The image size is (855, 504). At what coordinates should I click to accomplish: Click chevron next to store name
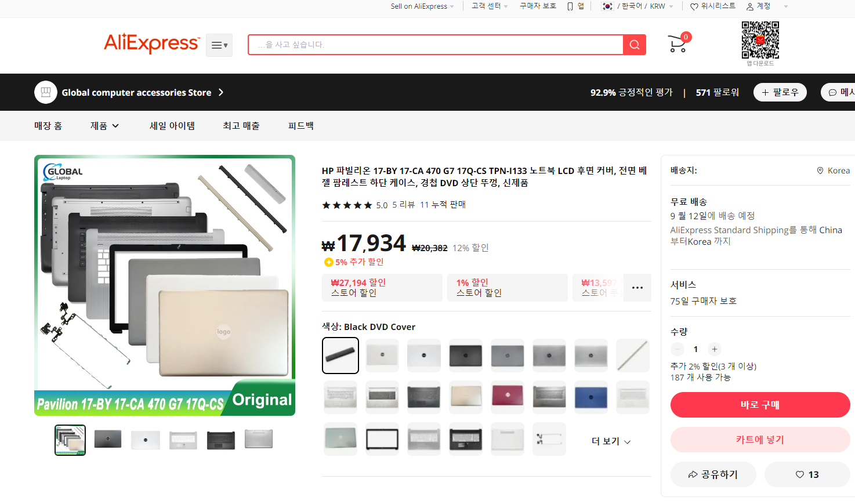click(221, 92)
